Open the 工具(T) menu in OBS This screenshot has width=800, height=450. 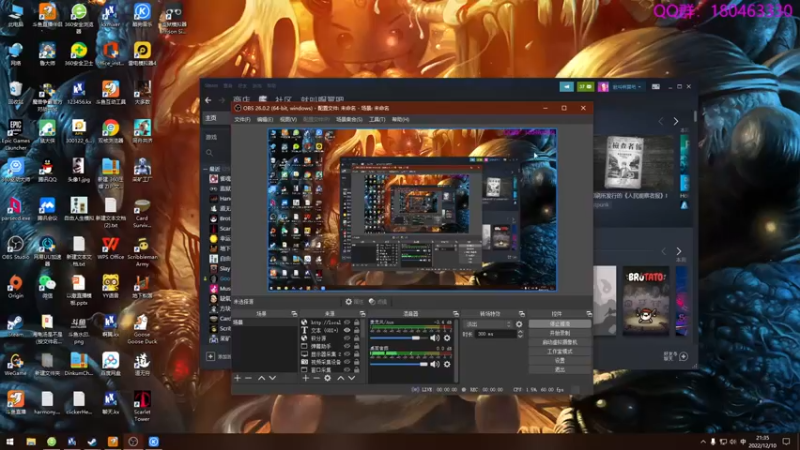(x=377, y=119)
